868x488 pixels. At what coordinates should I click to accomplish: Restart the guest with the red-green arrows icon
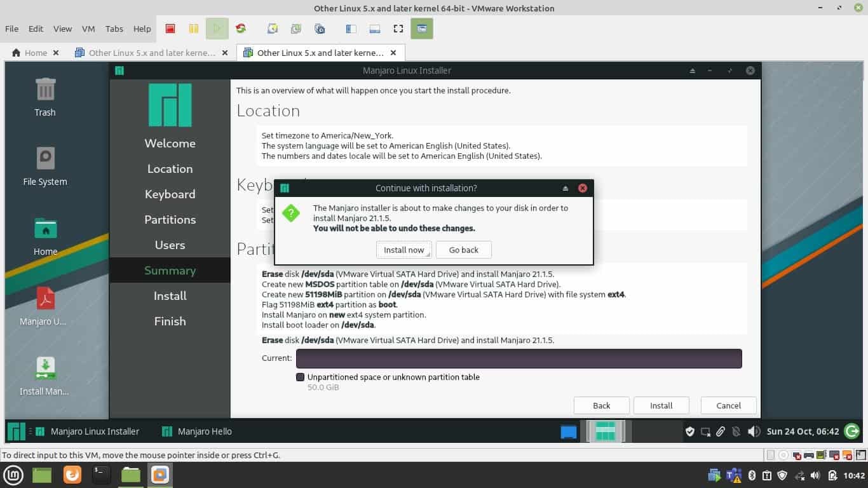[x=241, y=29]
